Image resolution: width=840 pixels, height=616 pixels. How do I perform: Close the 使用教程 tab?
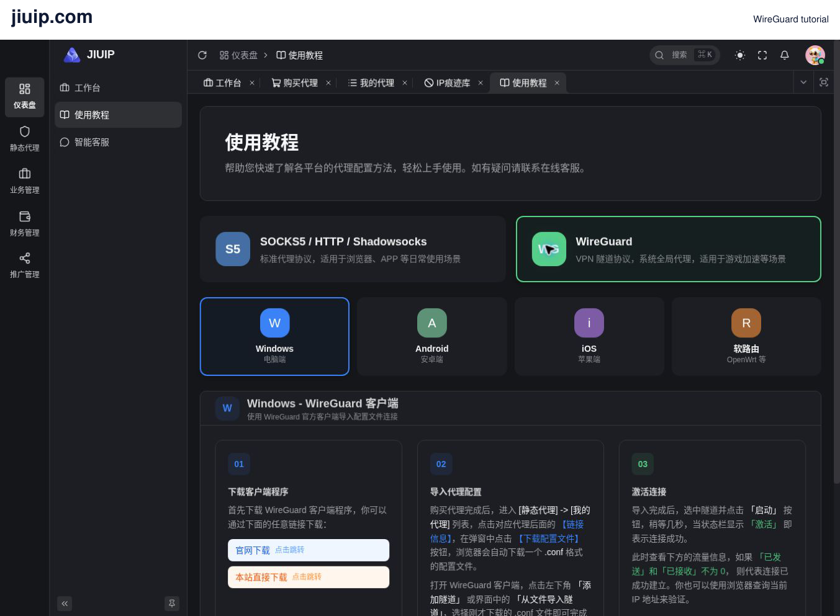pyautogui.click(x=557, y=83)
